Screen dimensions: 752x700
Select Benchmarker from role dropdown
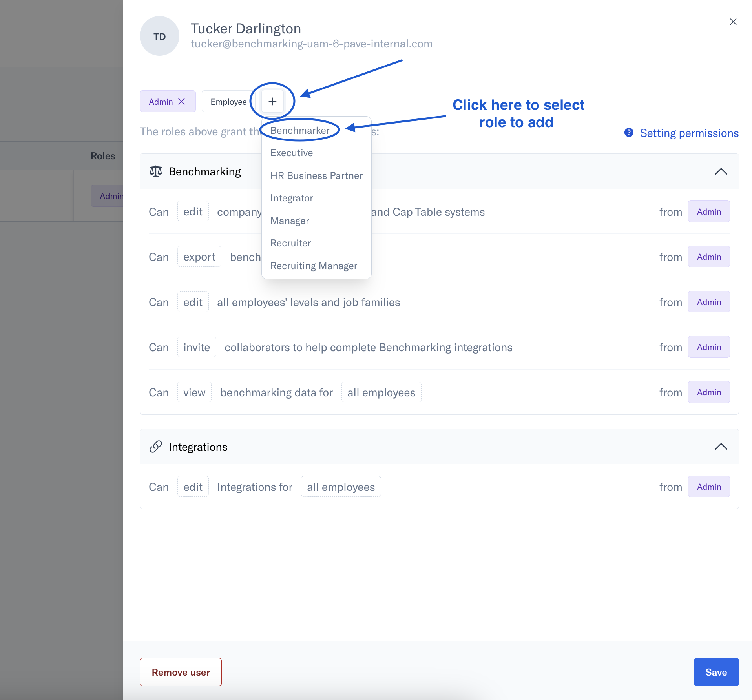pos(300,130)
